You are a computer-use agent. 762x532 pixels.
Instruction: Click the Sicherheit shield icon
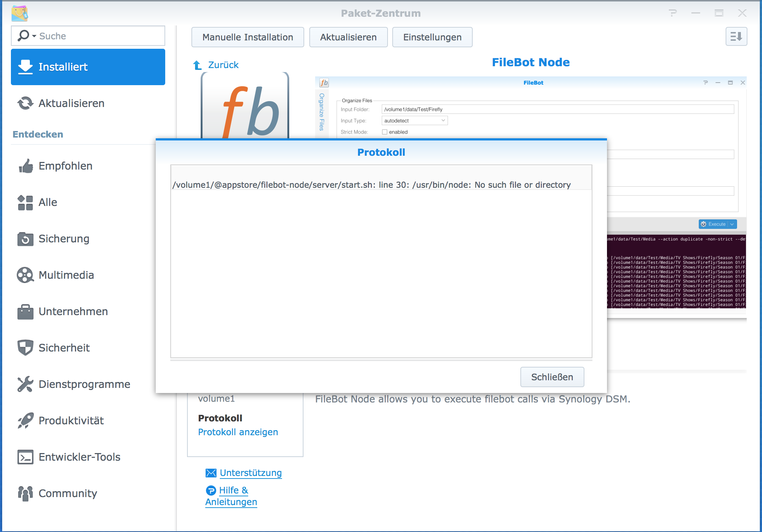tap(25, 348)
